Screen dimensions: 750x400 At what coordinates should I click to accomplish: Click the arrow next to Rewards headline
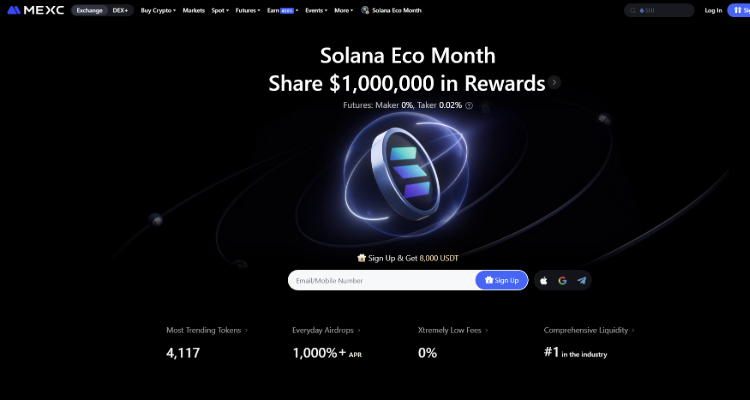[x=554, y=82]
